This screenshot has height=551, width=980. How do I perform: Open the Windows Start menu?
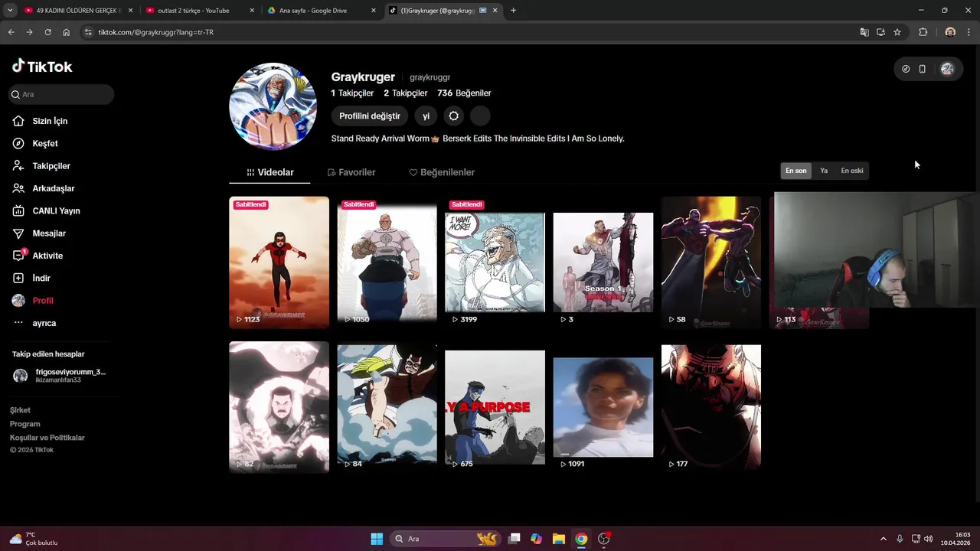coord(377,539)
